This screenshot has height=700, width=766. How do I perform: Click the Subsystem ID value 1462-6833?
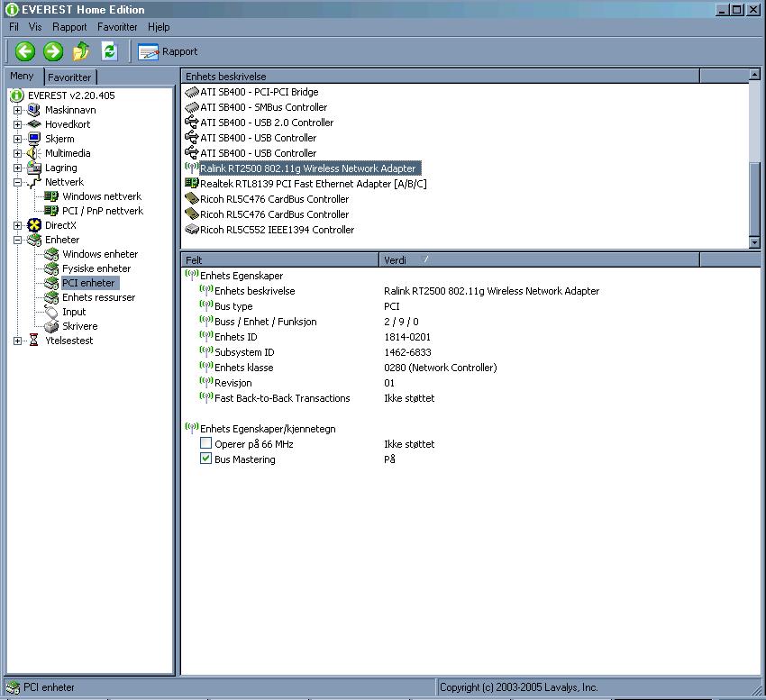coord(407,352)
